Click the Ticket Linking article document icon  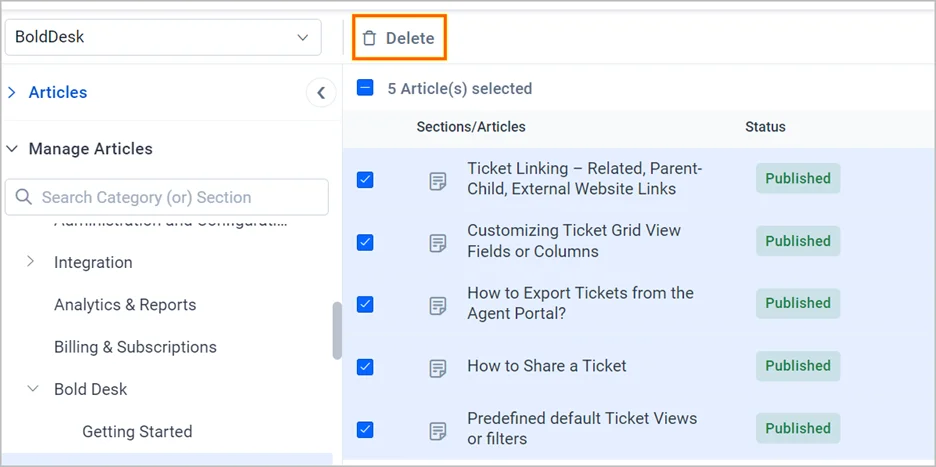(437, 181)
